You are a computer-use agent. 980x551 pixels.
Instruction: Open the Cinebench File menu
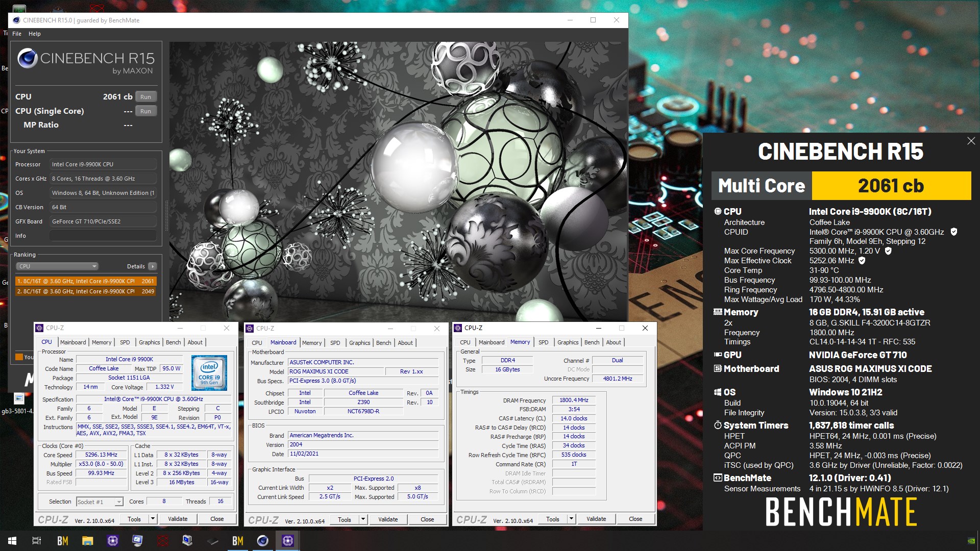[17, 34]
